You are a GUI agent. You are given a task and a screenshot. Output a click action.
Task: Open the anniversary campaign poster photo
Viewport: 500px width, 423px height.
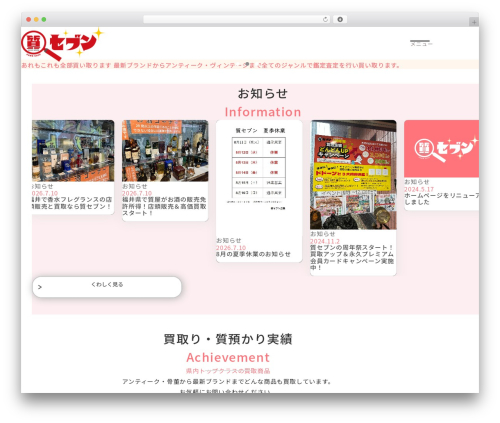[x=353, y=175]
